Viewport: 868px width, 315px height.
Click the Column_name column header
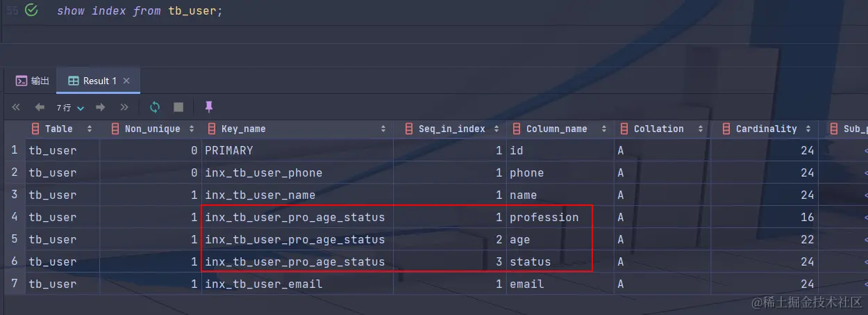pos(556,129)
